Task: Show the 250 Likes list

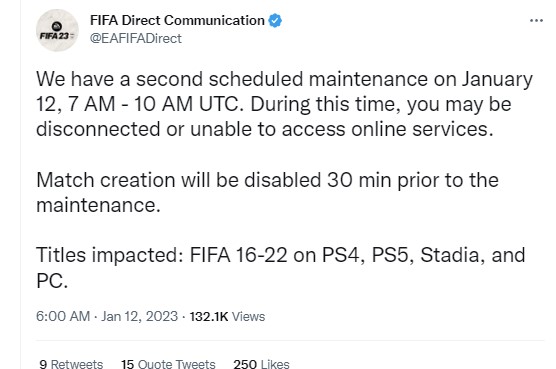Action: pos(261,364)
